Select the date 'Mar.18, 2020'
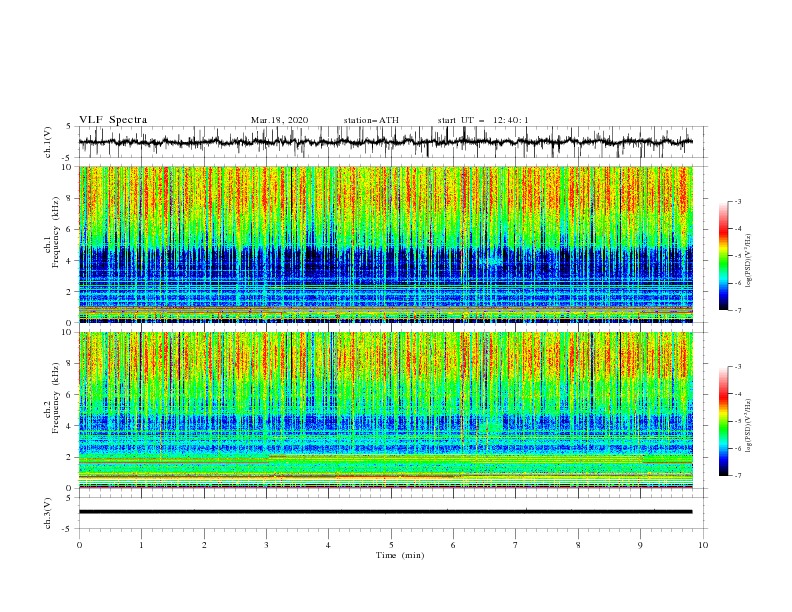Screen dimensions: 792x612 click(x=279, y=120)
